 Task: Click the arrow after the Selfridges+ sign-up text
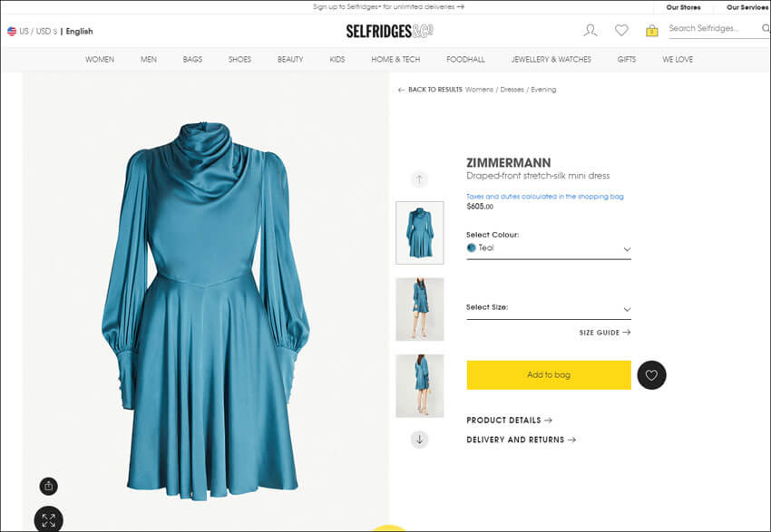click(460, 7)
